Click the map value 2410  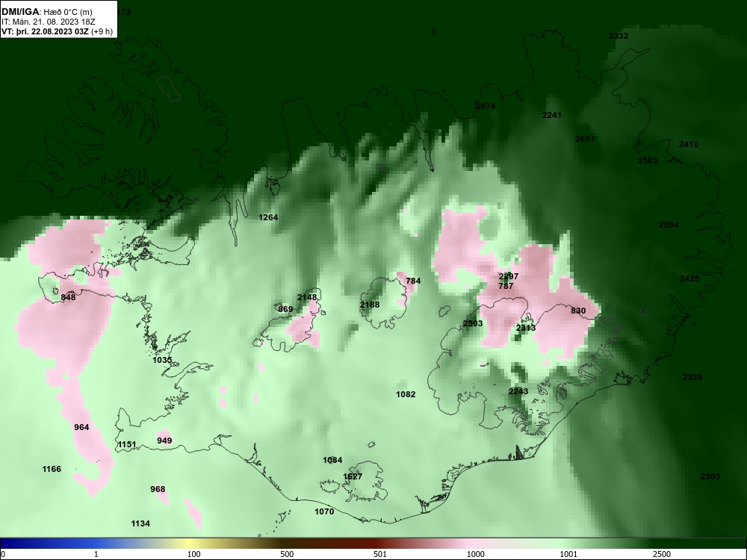tap(689, 144)
